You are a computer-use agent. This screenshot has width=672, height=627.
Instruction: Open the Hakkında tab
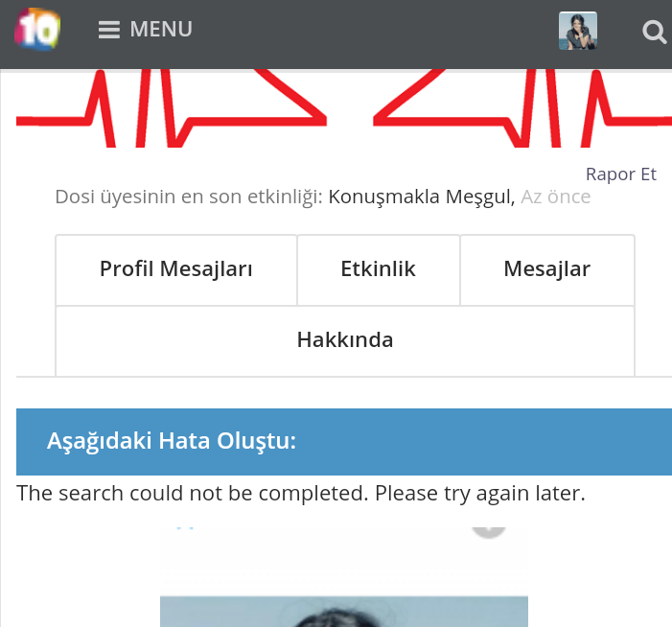pos(345,341)
